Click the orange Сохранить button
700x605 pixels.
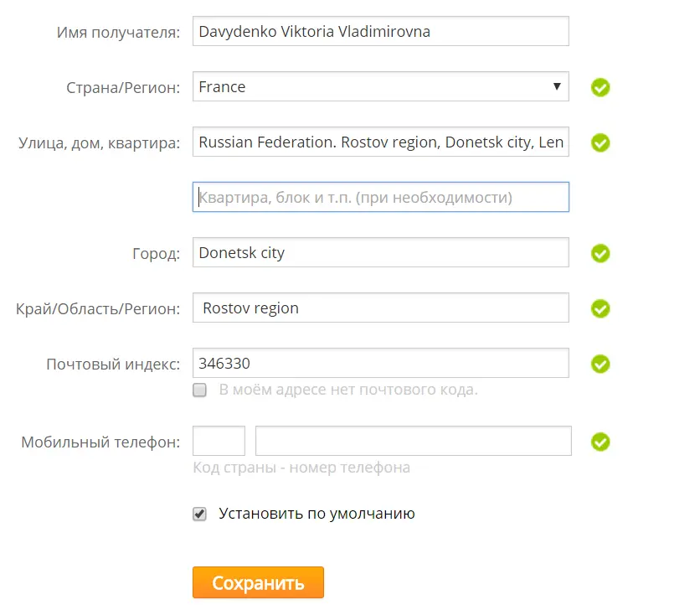click(x=258, y=582)
